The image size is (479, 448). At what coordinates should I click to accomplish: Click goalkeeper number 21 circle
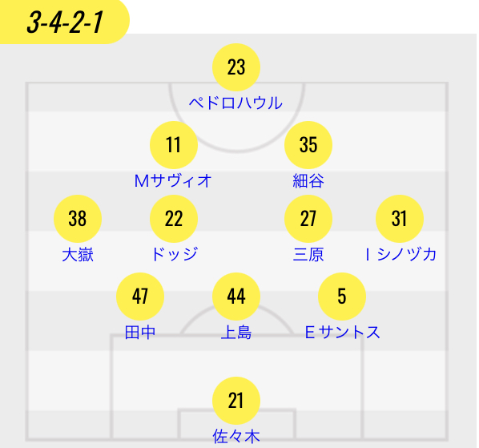(x=236, y=401)
